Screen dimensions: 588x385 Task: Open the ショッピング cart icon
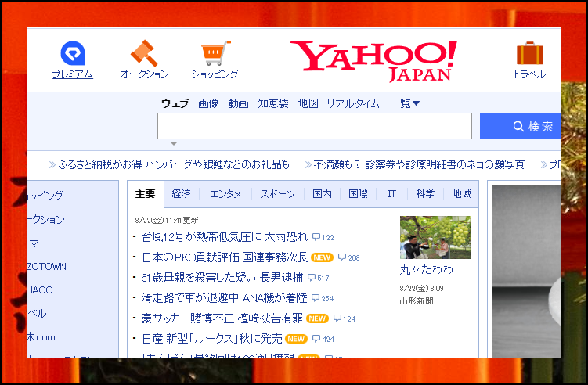215,53
